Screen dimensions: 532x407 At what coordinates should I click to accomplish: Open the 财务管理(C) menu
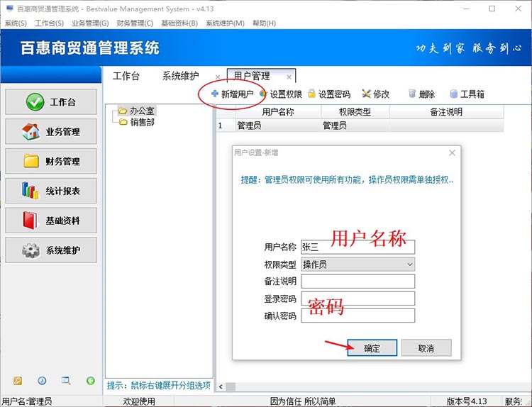(x=135, y=23)
